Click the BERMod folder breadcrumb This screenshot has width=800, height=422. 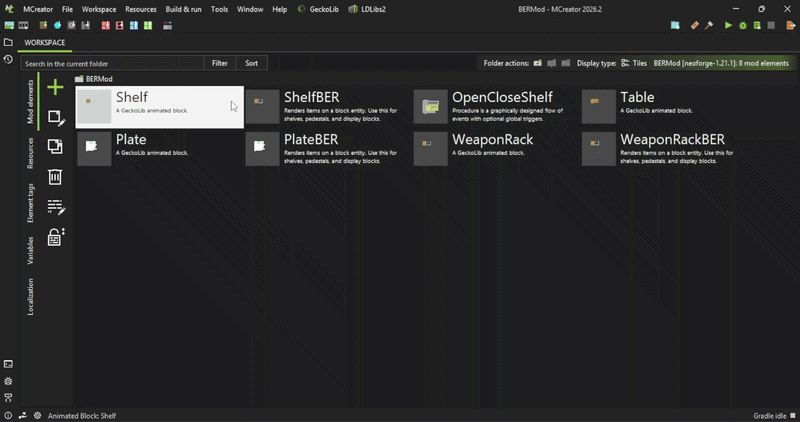(x=94, y=79)
